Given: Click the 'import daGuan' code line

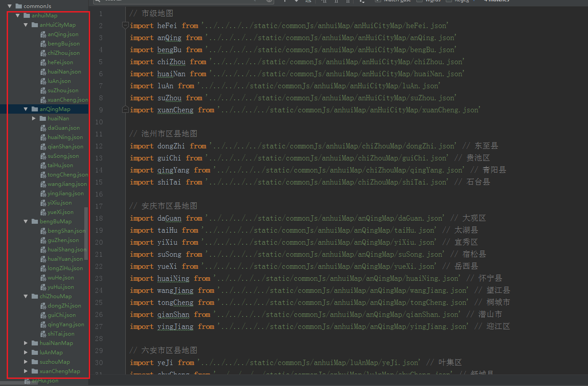Looking at the screenshot, I should pyautogui.click(x=308, y=218).
